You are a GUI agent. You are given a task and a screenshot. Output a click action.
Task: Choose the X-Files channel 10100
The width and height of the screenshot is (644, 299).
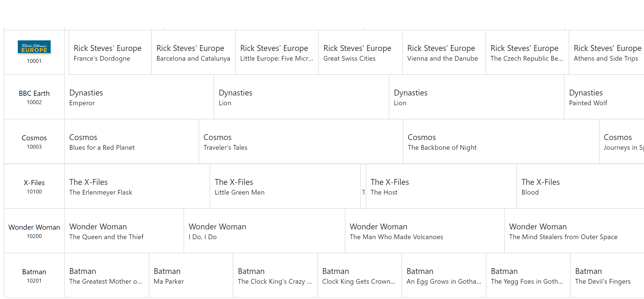[34, 186]
